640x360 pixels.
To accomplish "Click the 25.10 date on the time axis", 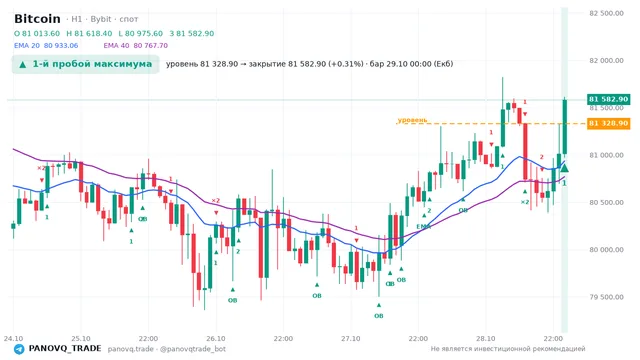I will 81,338.
